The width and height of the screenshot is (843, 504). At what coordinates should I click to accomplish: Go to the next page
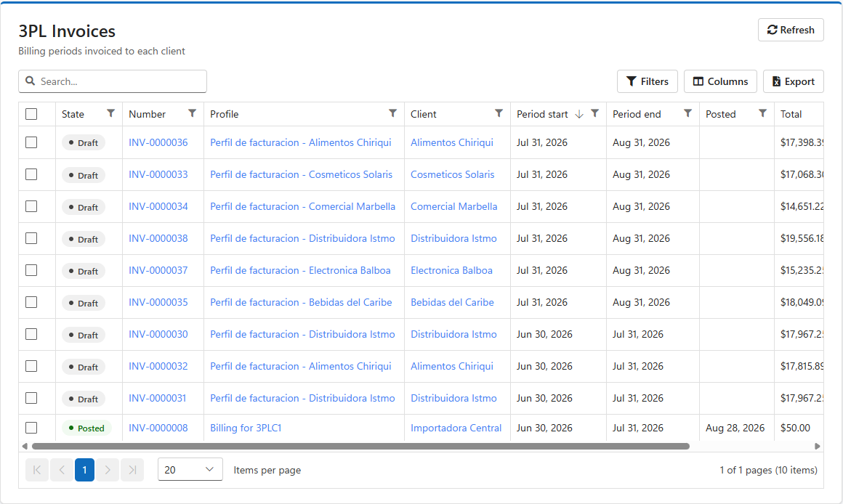coord(108,470)
